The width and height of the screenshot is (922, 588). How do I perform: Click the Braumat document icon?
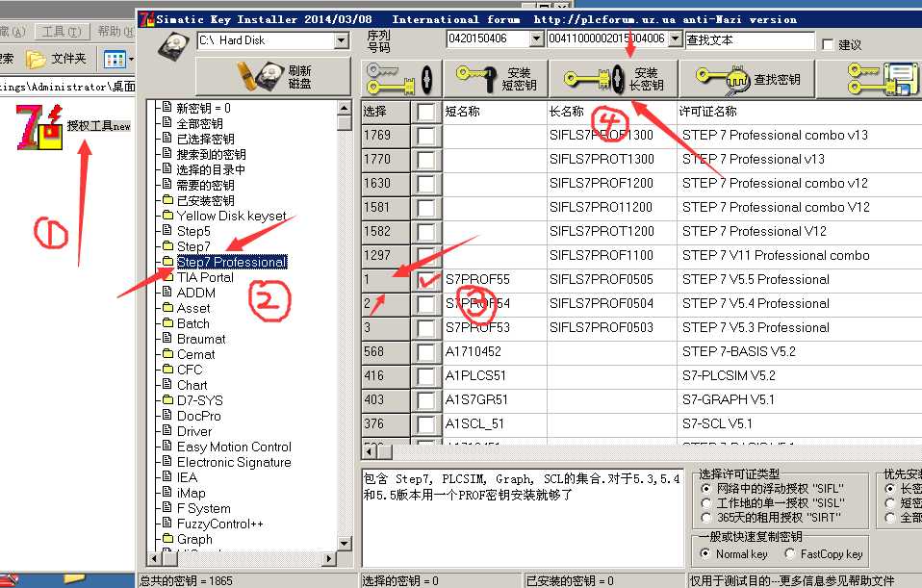tap(167, 338)
